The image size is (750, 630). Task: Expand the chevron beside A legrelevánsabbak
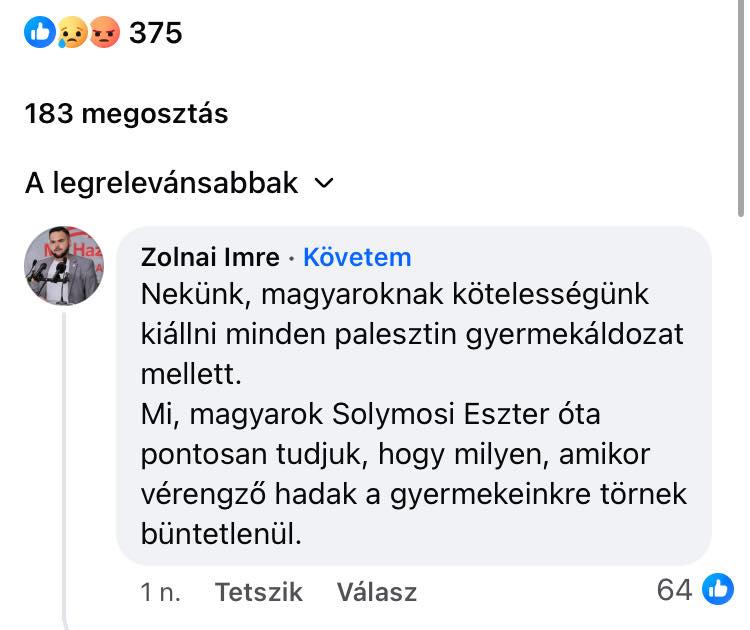pos(323,184)
